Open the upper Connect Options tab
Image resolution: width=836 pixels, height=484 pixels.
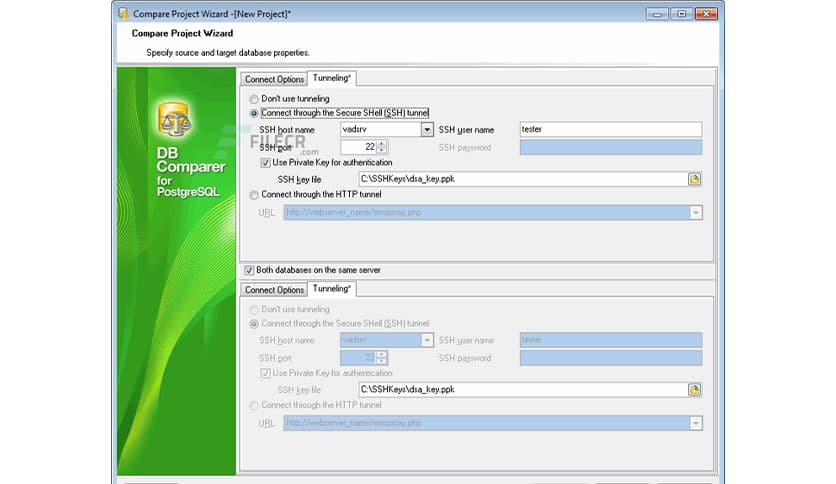[274, 79]
